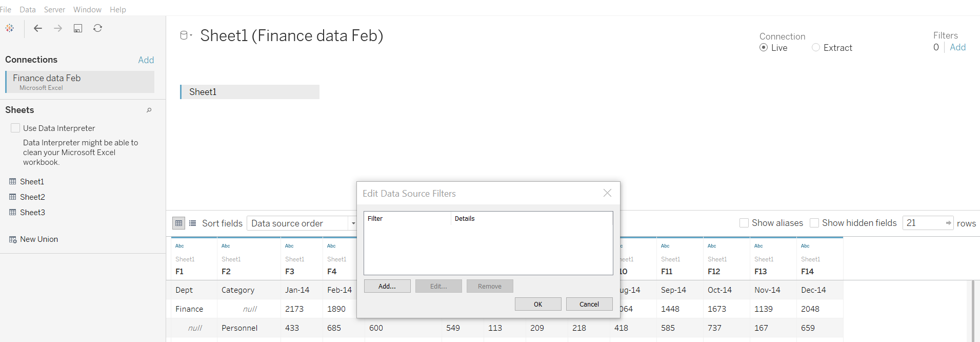Screen dimensions: 980x342
Task: Open the data source cylinder icon menu
Action: (186, 35)
